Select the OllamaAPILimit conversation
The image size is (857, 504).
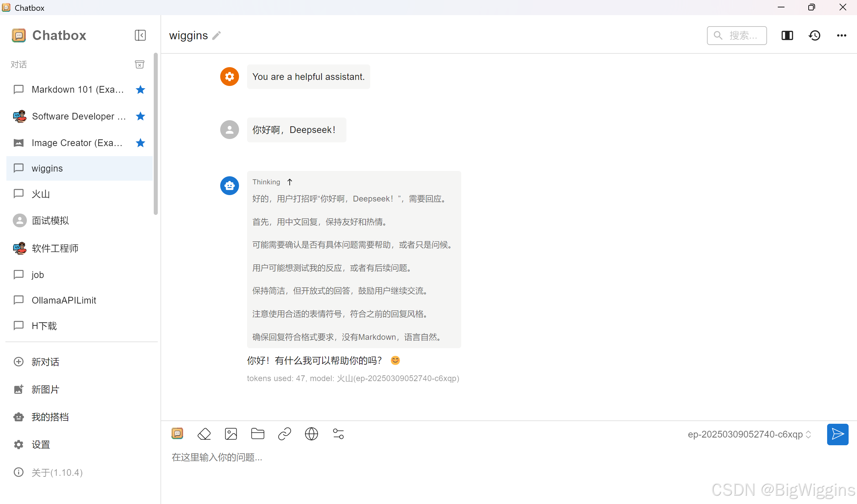pos(64,300)
